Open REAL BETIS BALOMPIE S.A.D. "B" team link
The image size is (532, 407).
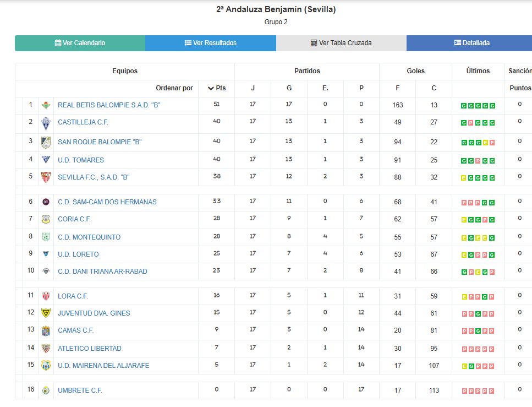pos(109,105)
